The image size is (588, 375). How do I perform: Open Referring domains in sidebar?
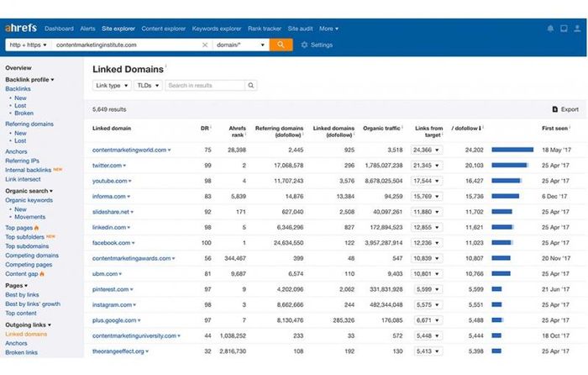(29, 124)
